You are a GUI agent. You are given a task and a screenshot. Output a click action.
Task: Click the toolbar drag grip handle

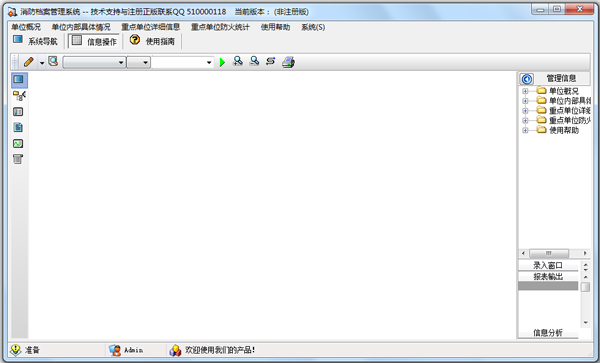(x=15, y=62)
